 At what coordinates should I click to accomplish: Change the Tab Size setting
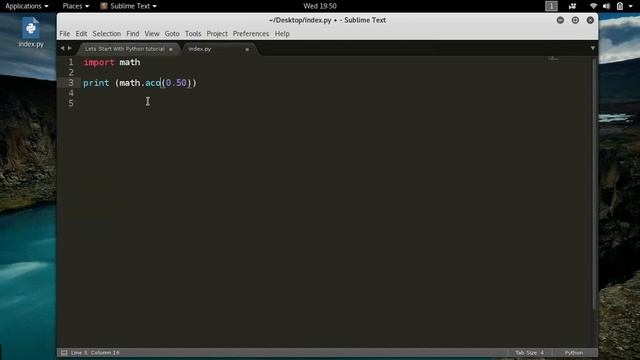click(529, 353)
